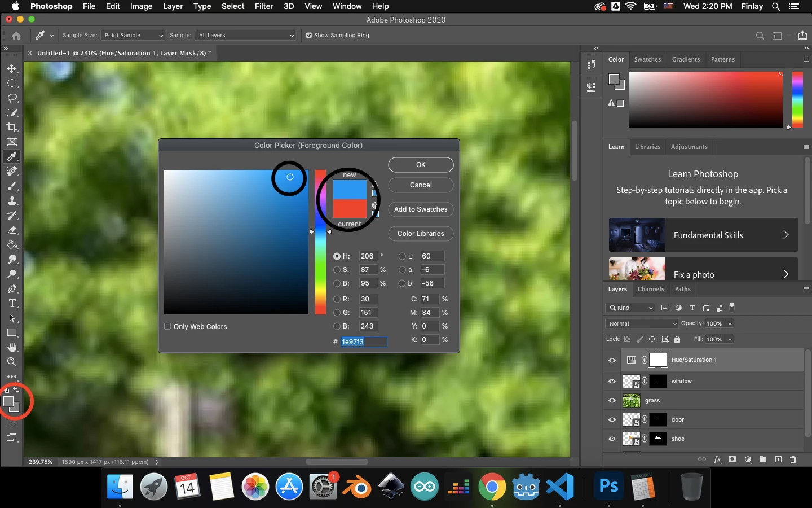The height and width of the screenshot is (508, 812).
Task: Open the blend mode Normal dropdown
Action: (642, 323)
